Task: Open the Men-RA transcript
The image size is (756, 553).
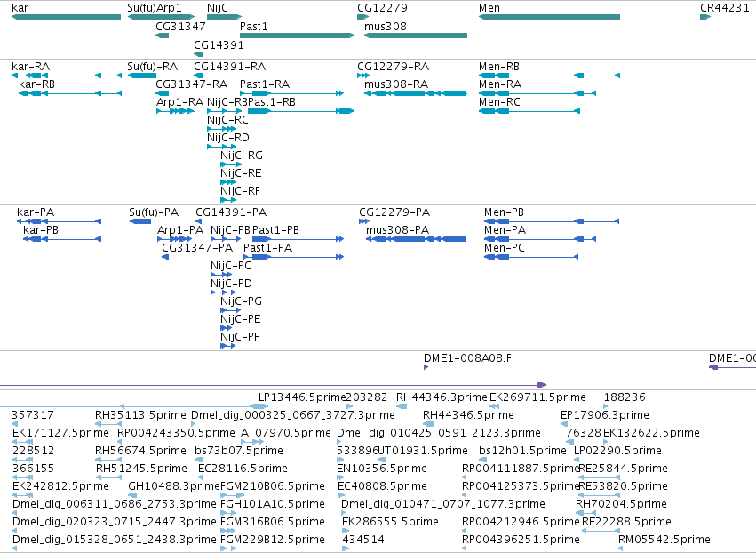Action: [537, 93]
